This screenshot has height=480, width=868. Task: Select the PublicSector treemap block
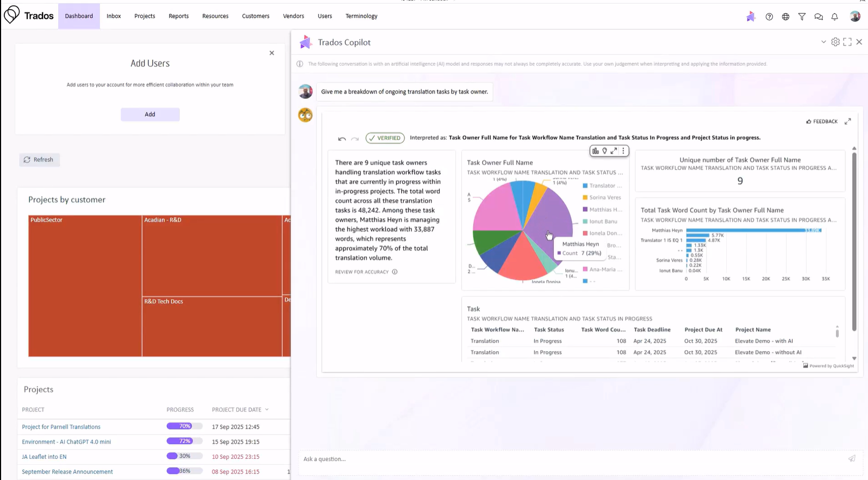(85, 286)
